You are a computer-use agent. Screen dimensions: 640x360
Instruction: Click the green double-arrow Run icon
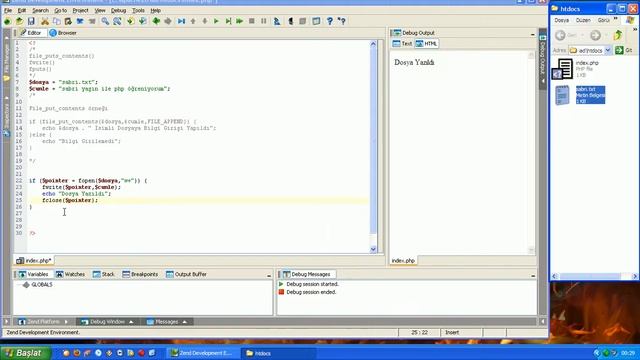tap(240, 21)
